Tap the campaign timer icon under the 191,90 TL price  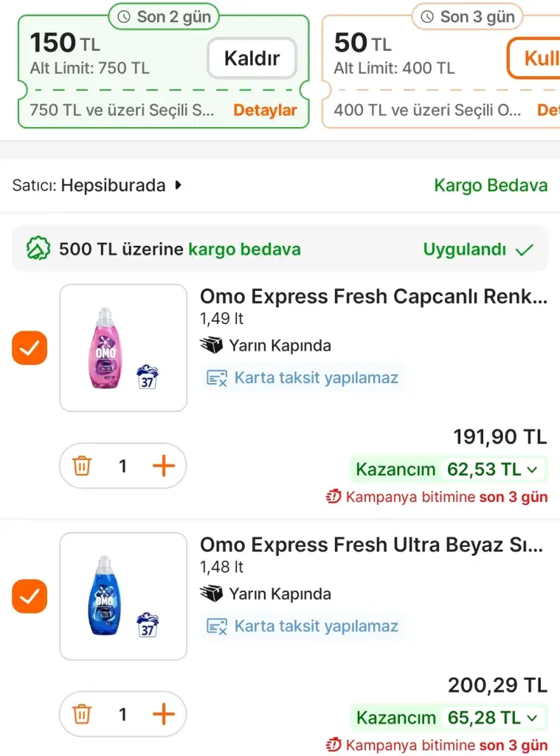click(333, 497)
